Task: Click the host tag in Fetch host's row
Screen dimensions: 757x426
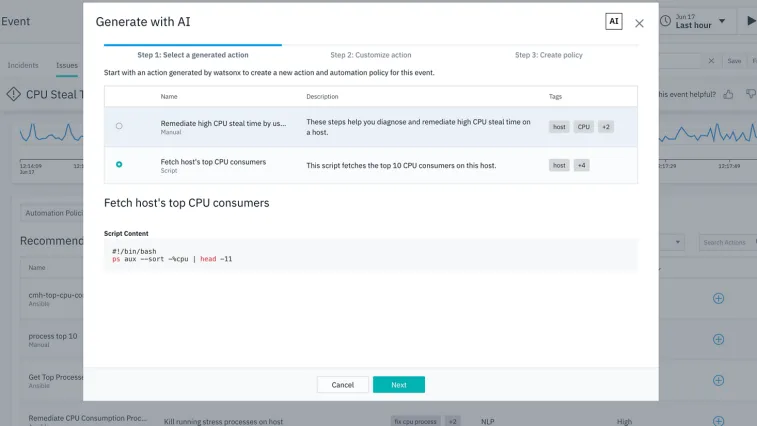Action: (559, 165)
